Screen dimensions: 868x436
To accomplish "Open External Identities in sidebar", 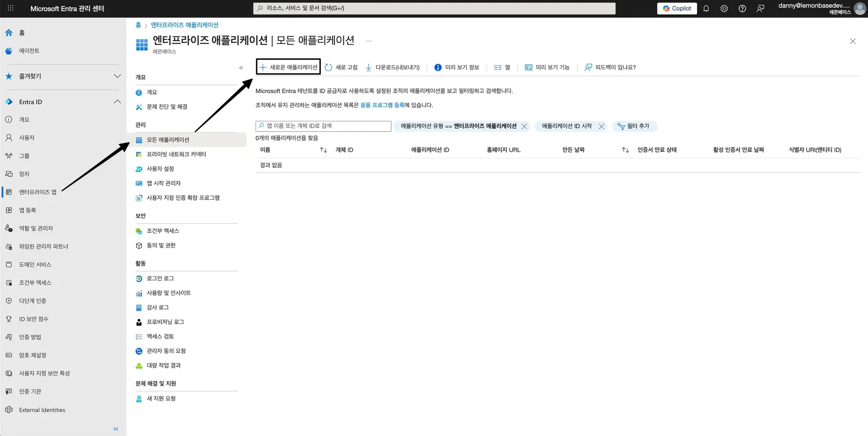I will (42, 410).
